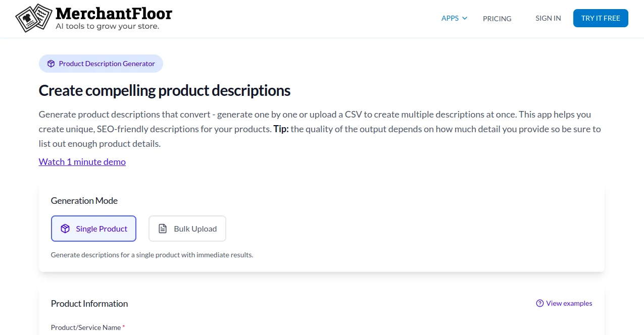Click the Product Information card header
Image resolution: width=644 pixels, height=335 pixels.
(89, 303)
